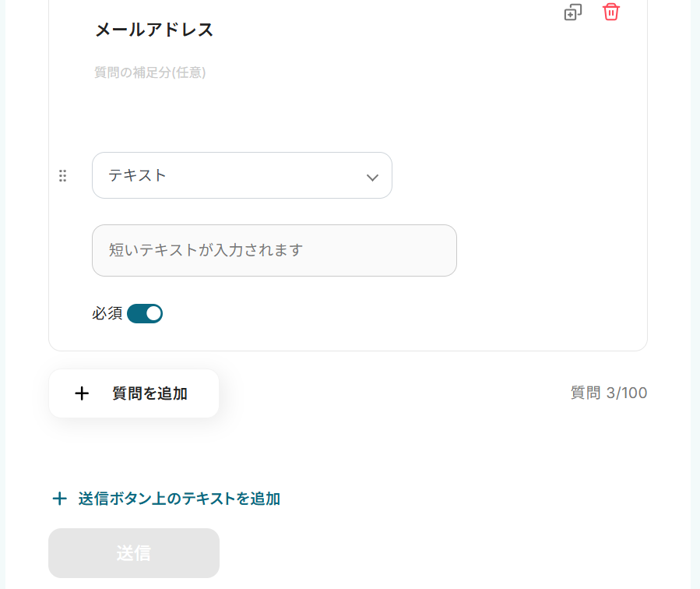Edit the メールアドレス question title
Viewport: 700px width, 589px height.
tap(154, 30)
